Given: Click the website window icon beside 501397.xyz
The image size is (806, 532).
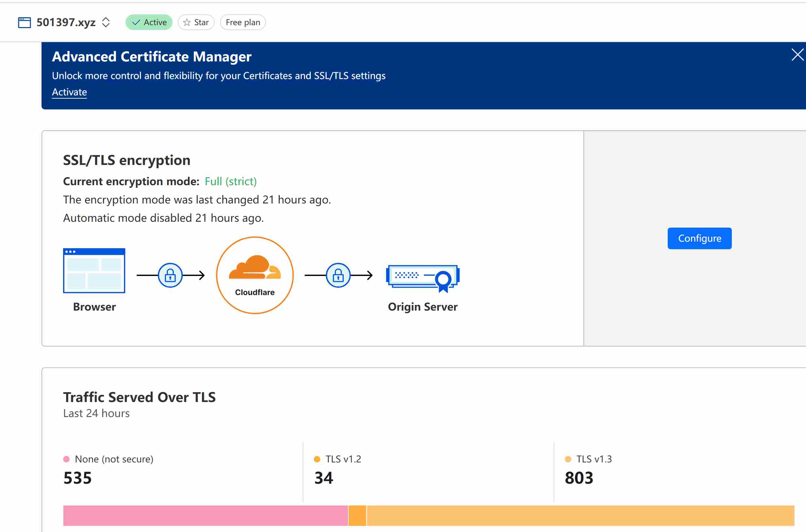Looking at the screenshot, I should click(25, 23).
